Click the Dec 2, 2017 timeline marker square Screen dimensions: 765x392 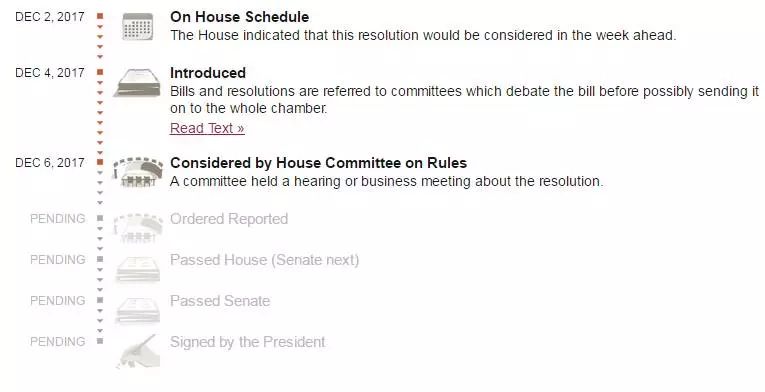pyautogui.click(x=100, y=17)
